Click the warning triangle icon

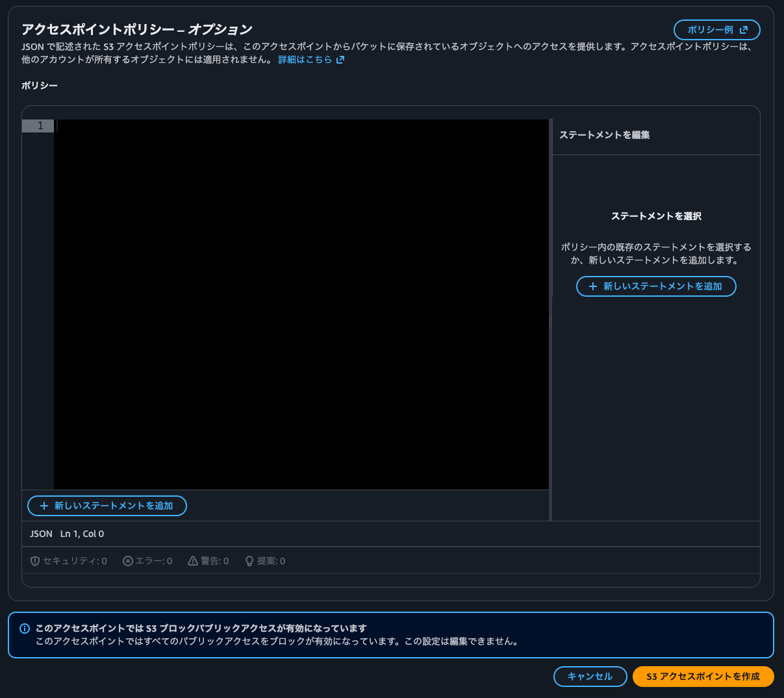(194, 560)
